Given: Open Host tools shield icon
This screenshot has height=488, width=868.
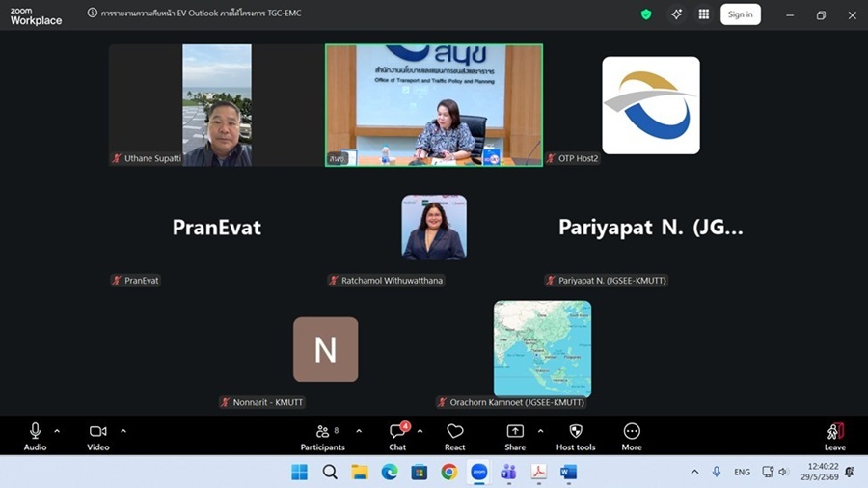Looking at the screenshot, I should pyautogui.click(x=576, y=437).
